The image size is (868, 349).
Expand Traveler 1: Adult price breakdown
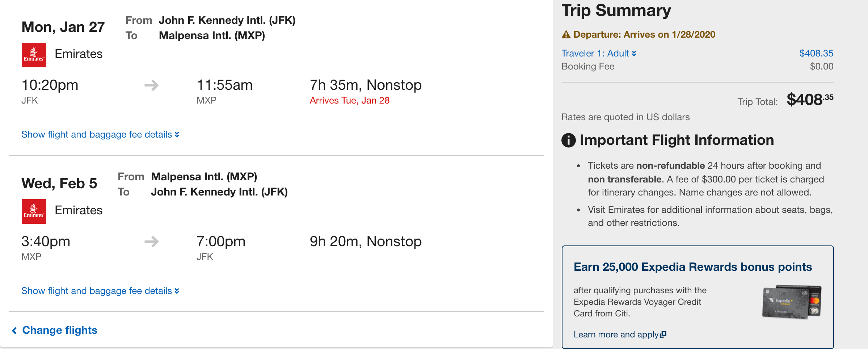pyautogui.click(x=599, y=53)
